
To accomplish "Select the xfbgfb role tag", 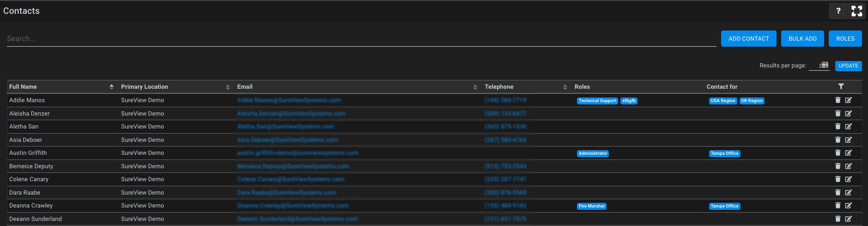I will coord(629,101).
